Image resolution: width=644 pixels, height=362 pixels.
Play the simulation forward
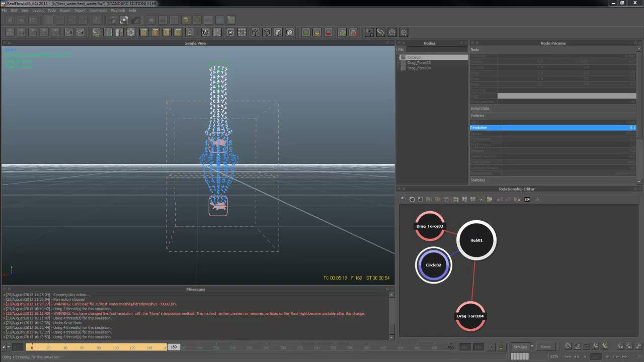coord(607,356)
